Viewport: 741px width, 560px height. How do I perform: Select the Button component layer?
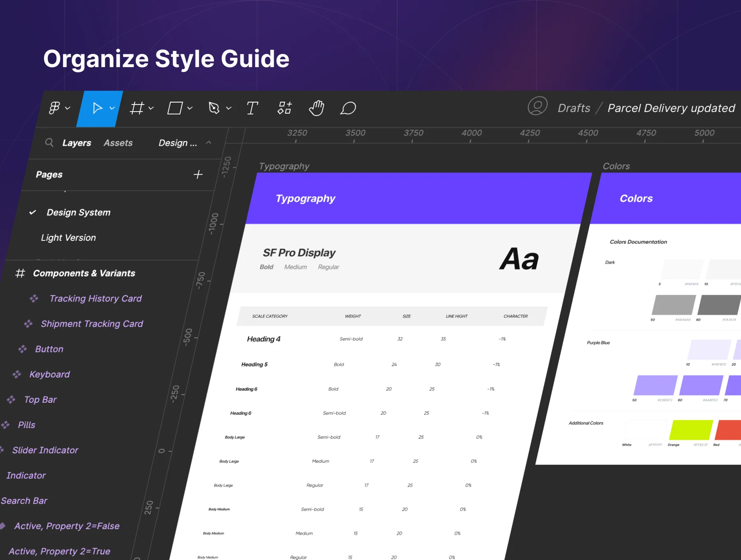[x=49, y=349]
